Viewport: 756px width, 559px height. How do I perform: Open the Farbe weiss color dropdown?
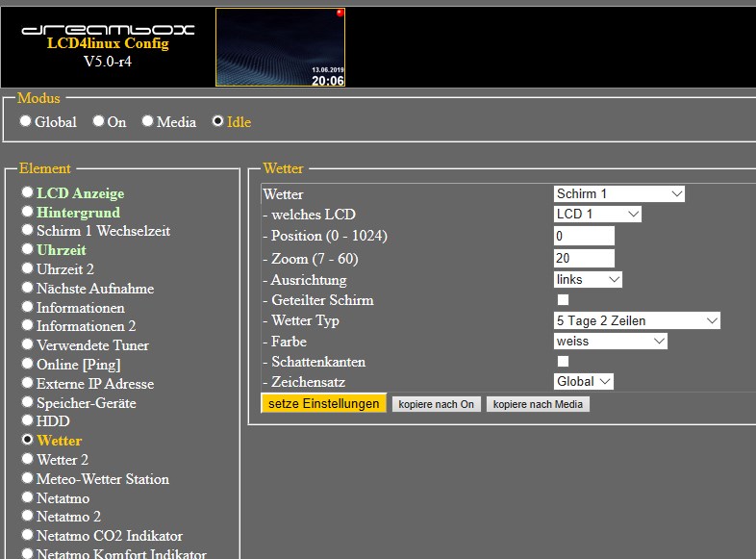click(610, 341)
